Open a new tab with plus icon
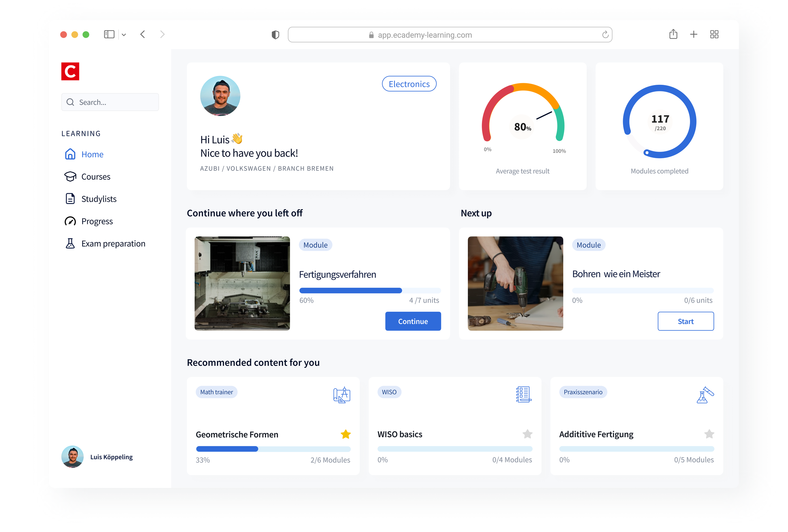788x532 pixels. click(x=693, y=34)
